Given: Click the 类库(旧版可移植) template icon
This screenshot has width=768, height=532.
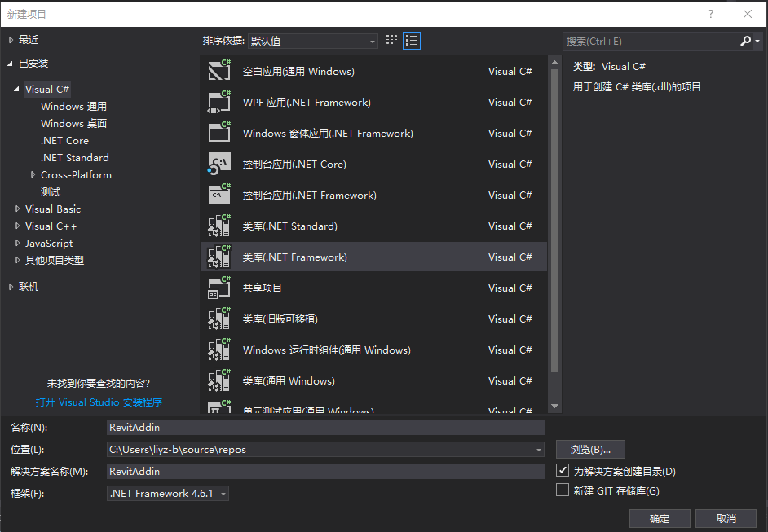Looking at the screenshot, I should (x=219, y=318).
